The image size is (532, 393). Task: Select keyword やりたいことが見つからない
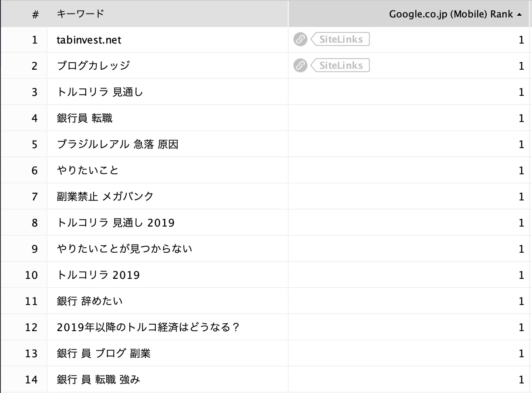coord(125,249)
